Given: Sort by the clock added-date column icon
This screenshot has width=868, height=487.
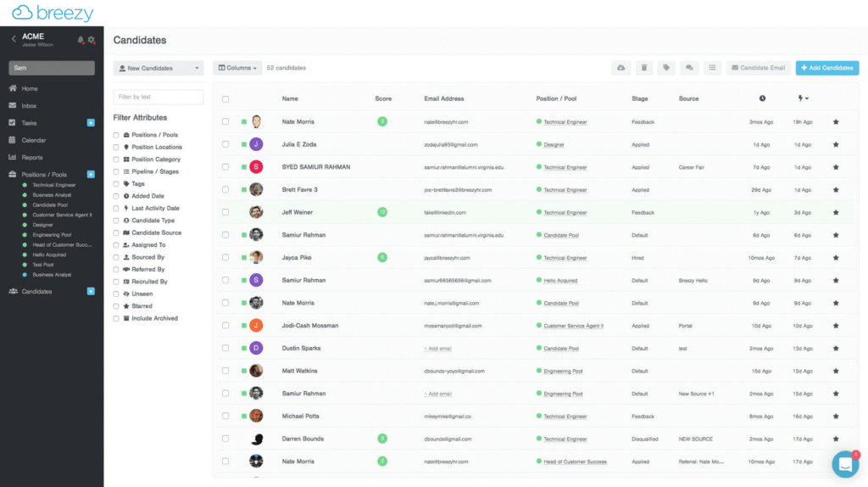Looking at the screenshot, I should point(762,98).
